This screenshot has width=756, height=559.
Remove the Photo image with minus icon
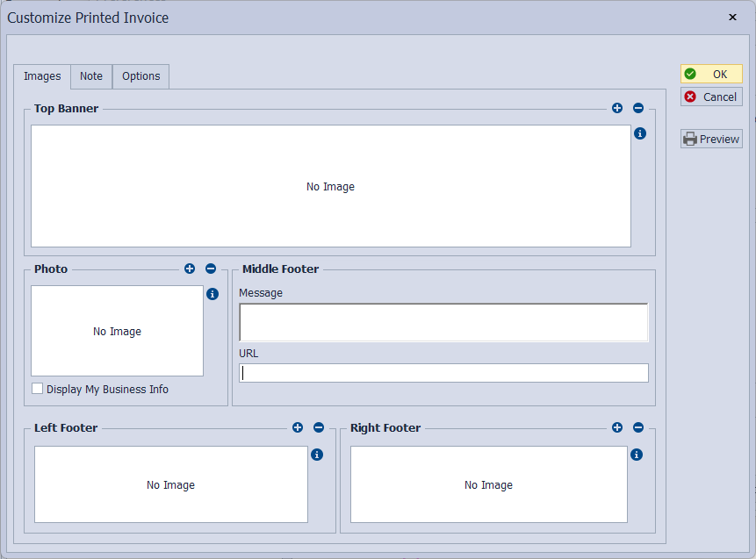click(211, 269)
